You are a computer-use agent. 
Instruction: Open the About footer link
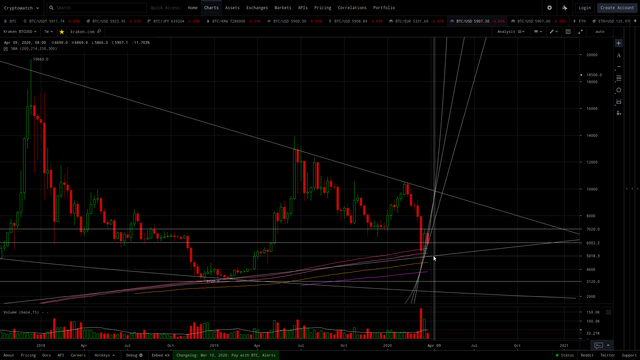coord(9,356)
